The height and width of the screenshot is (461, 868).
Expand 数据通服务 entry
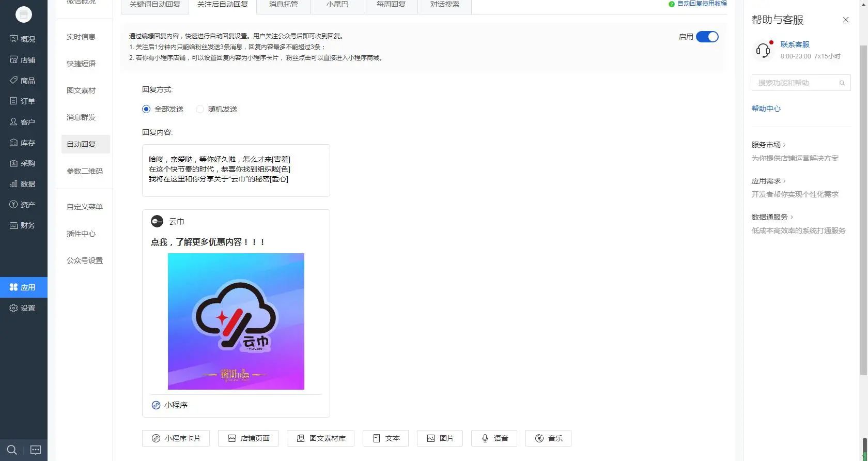click(x=772, y=217)
